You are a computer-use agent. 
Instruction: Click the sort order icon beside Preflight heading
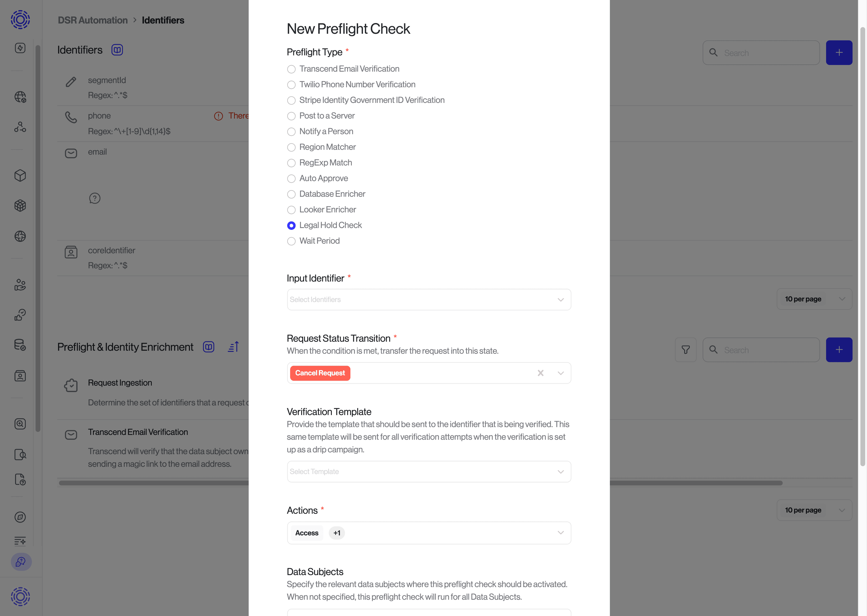point(233,347)
